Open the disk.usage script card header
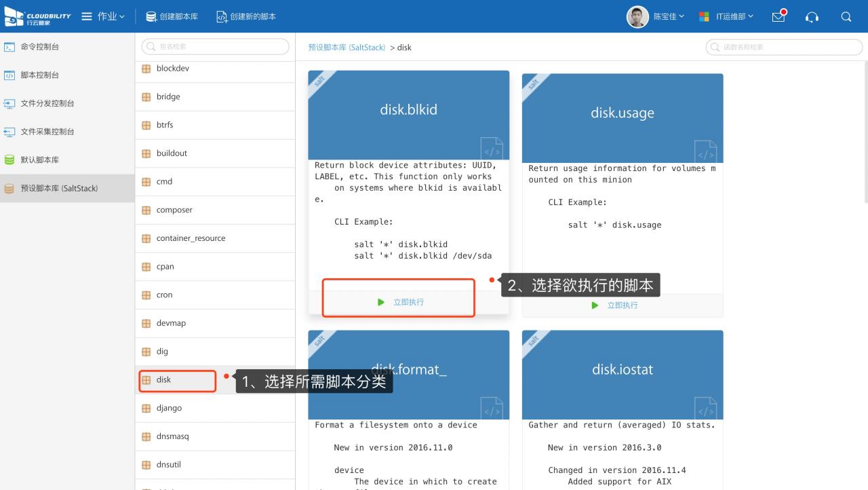Image resolution: width=868 pixels, height=490 pixels. pyautogui.click(x=623, y=118)
